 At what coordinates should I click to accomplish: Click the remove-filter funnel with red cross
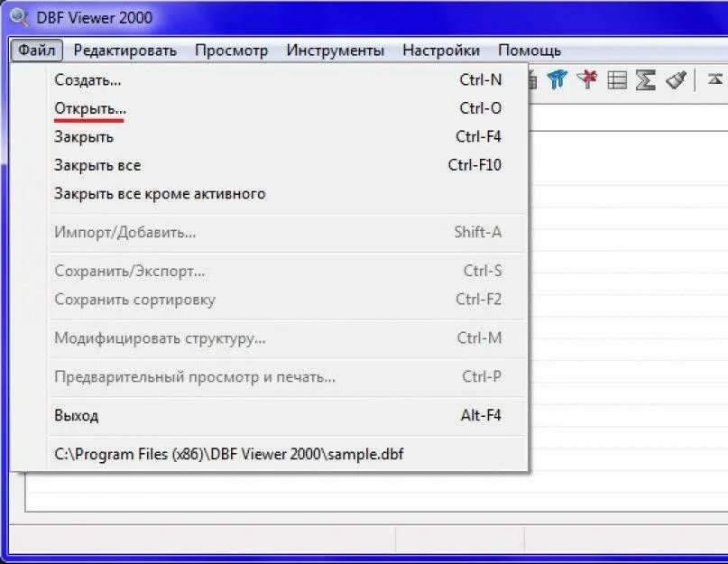[587, 79]
